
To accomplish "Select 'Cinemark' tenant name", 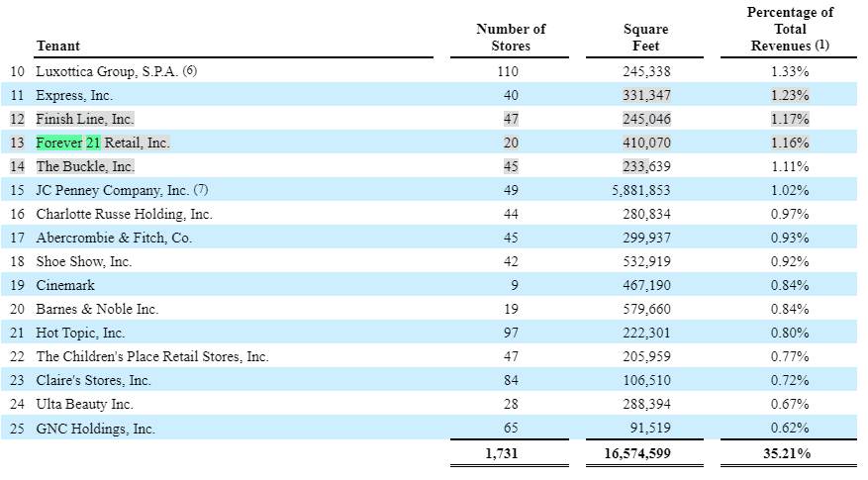I will point(65,286).
